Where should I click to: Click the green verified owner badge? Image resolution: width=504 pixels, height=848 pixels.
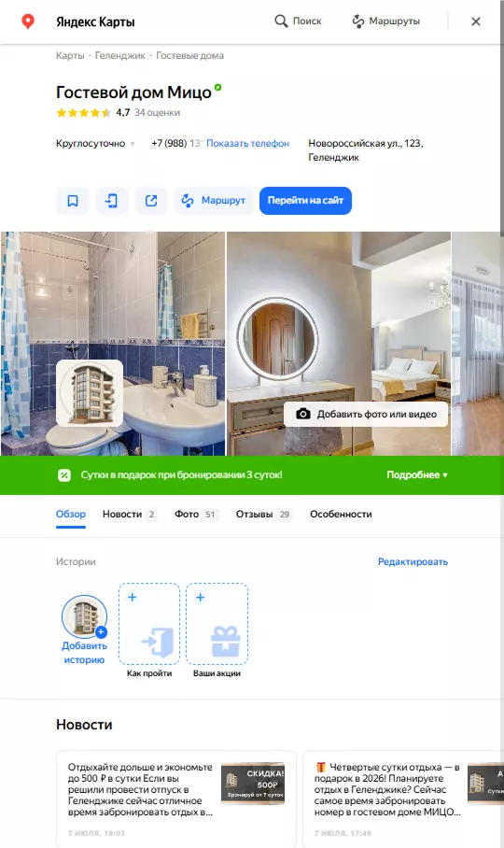click(217, 87)
